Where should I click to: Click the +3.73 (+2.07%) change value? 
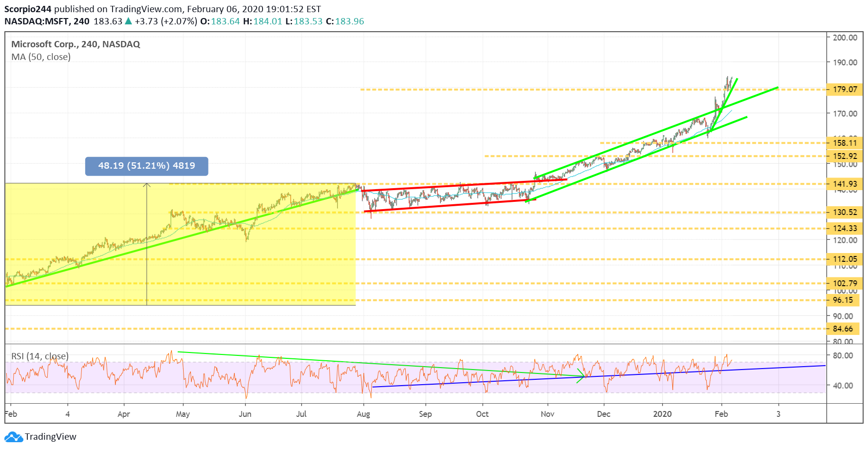166,21
